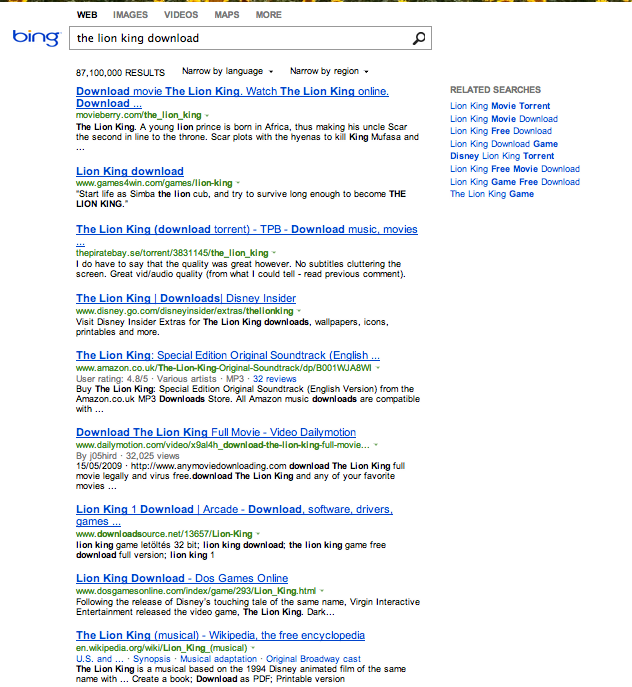
Task: Click the '32 reviews' link
Action: click(274, 379)
